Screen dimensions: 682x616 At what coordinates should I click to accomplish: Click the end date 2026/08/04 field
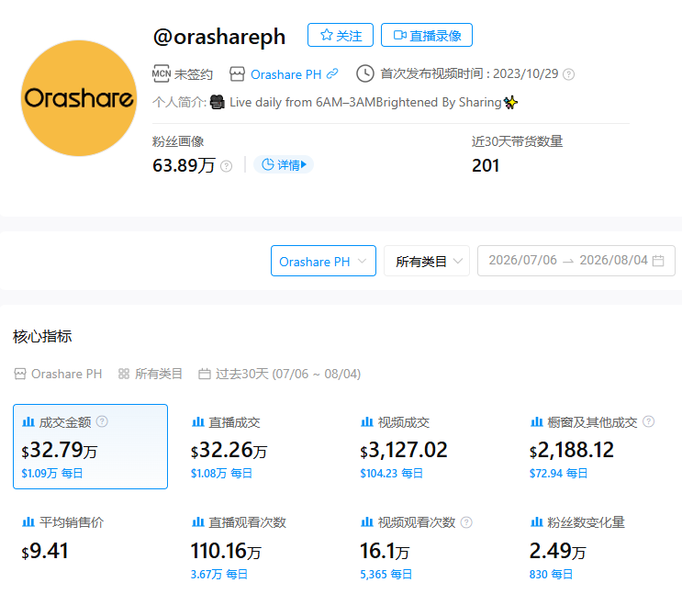click(x=613, y=260)
